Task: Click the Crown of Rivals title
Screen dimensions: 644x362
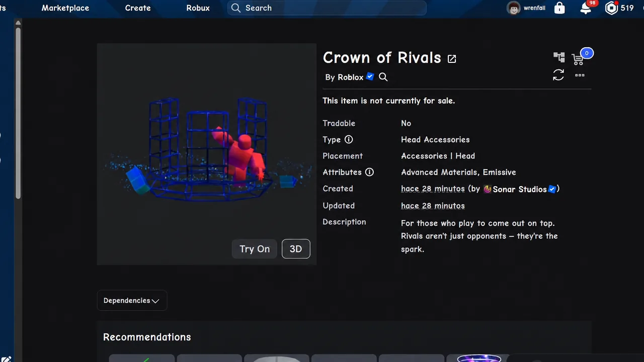Action: click(x=382, y=58)
